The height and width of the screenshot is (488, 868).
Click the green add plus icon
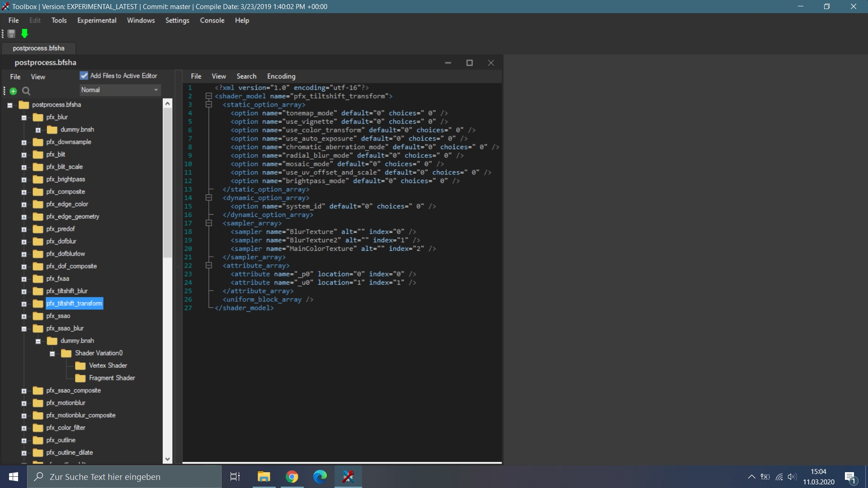tap(14, 91)
